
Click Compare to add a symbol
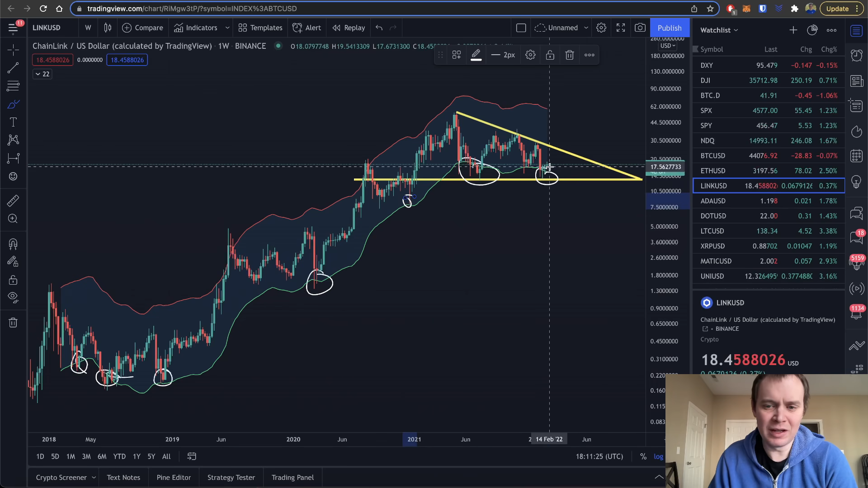tap(142, 28)
